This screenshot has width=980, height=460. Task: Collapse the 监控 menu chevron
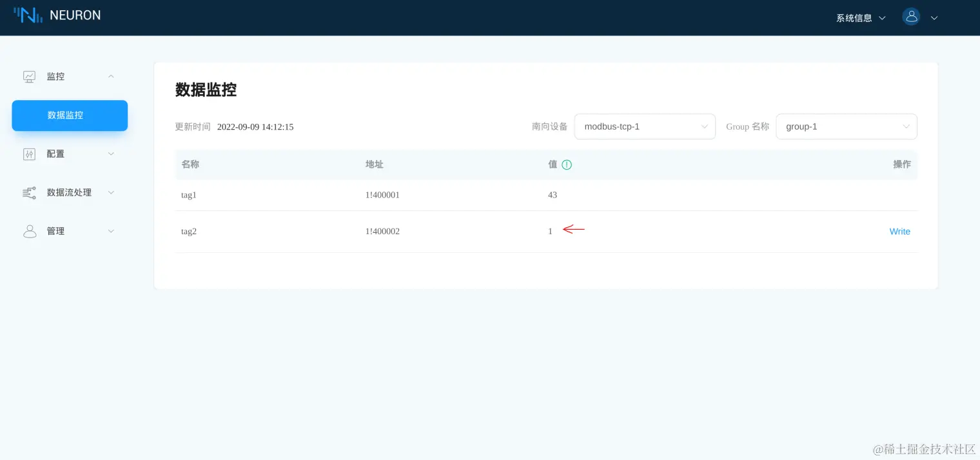[111, 76]
